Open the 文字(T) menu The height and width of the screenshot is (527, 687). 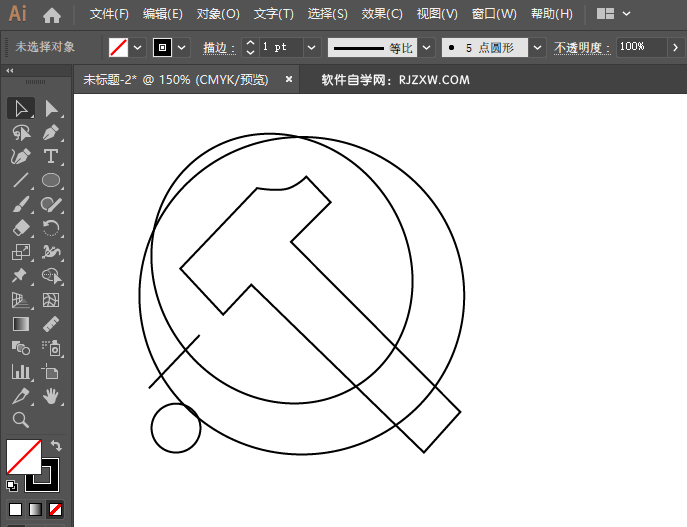(x=273, y=14)
